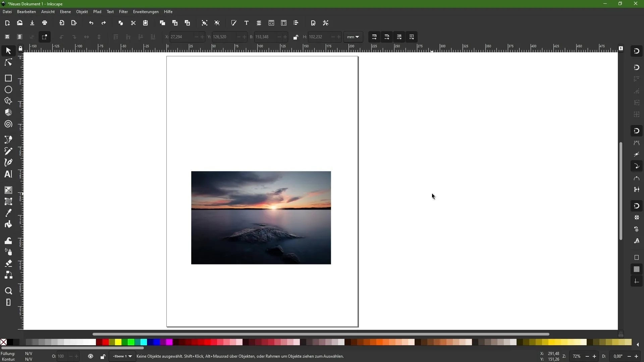644x362 pixels.
Task: Expand the color palette menu arrow
Action: [x=638, y=345]
